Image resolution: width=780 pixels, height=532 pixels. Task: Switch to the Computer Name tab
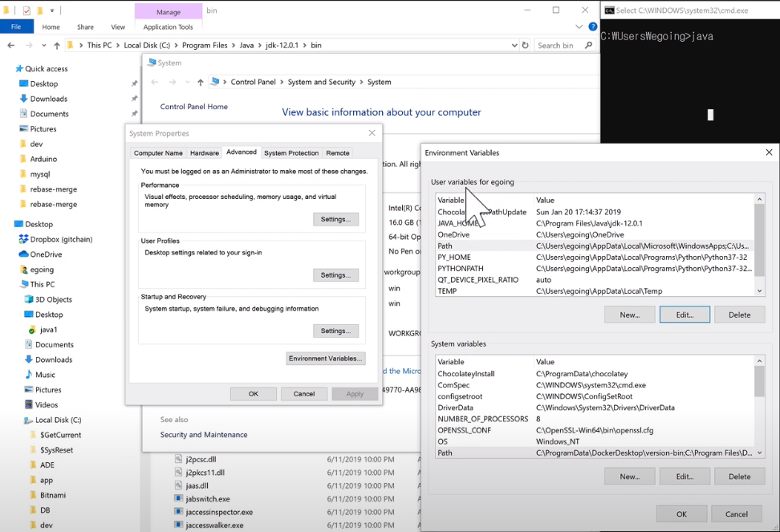158,153
